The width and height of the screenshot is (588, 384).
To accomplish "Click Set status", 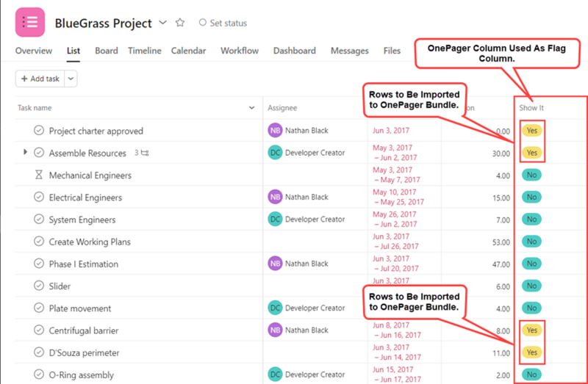I will pyautogui.click(x=223, y=23).
